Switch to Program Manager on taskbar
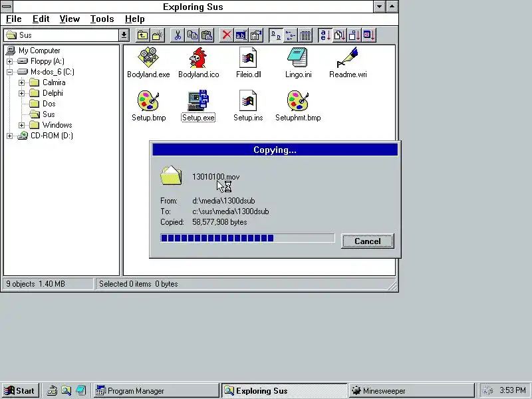The image size is (532, 399). click(156, 391)
